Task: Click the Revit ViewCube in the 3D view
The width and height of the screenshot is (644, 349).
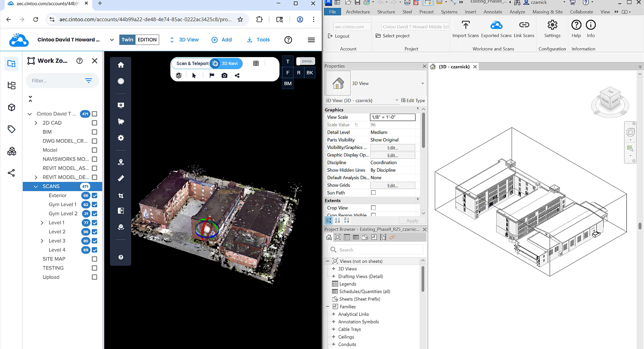Action: pos(610,99)
